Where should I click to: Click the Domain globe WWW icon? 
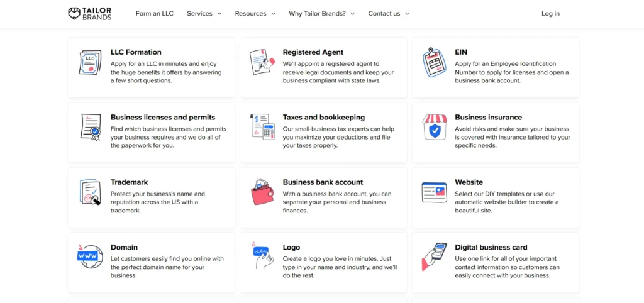[x=90, y=256]
